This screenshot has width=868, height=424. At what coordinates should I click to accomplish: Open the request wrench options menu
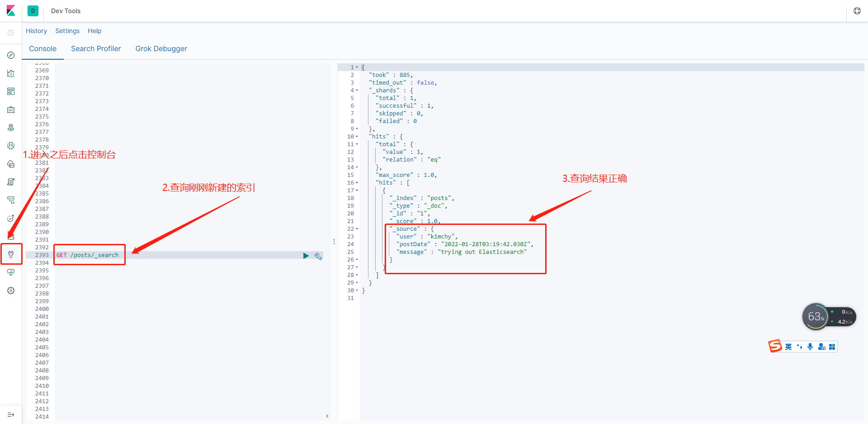pyautogui.click(x=318, y=256)
